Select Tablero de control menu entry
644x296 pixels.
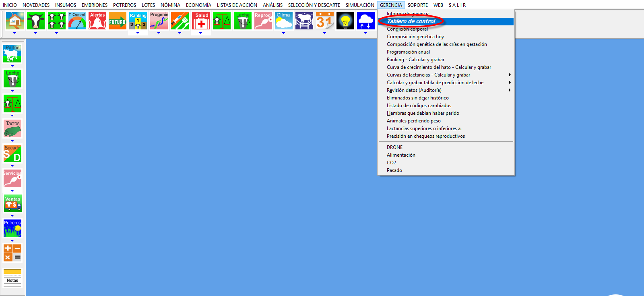[x=411, y=21]
